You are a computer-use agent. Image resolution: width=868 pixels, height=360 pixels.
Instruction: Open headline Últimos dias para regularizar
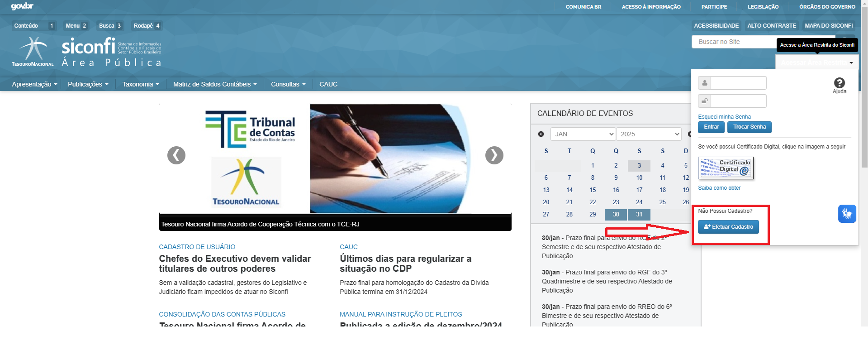coord(405,264)
